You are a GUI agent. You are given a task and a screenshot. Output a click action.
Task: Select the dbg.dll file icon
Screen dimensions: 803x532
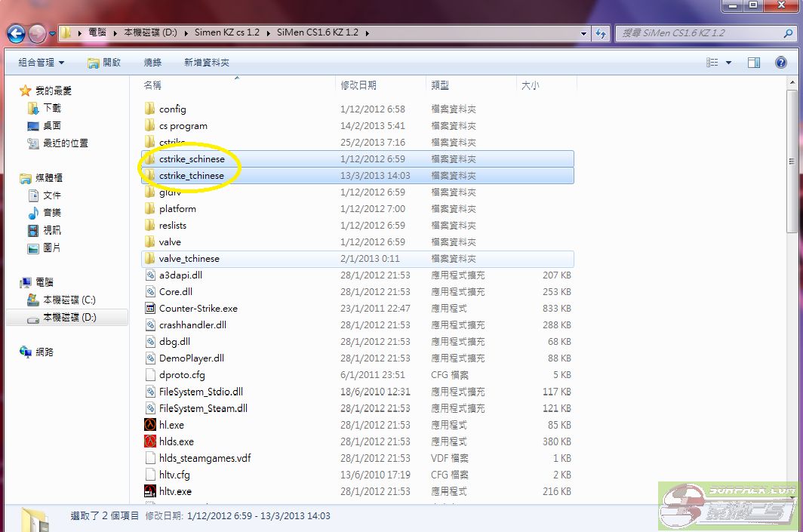tap(150, 342)
